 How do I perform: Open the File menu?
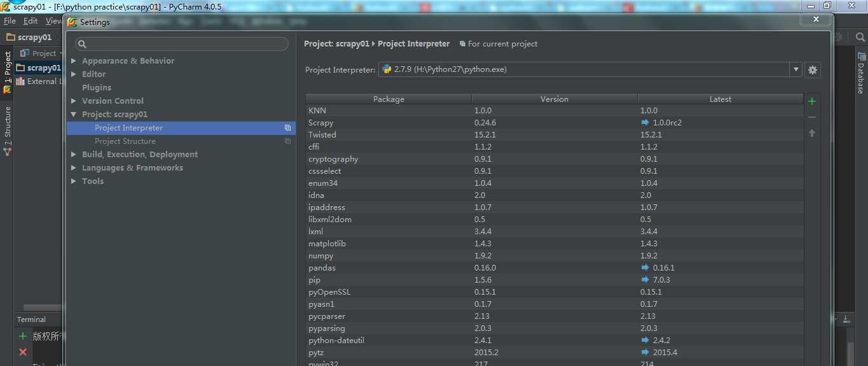[x=10, y=21]
